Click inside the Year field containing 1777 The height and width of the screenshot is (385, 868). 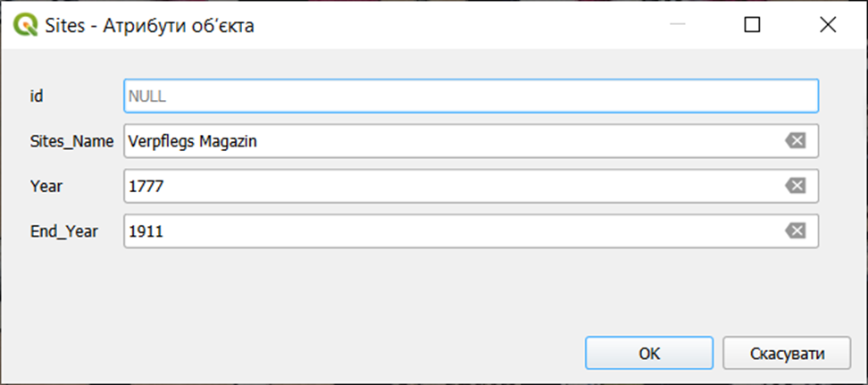447,186
